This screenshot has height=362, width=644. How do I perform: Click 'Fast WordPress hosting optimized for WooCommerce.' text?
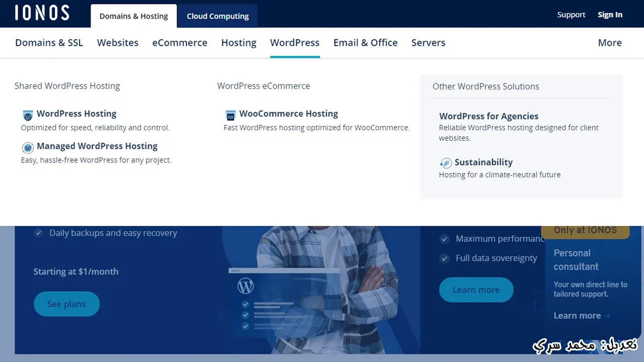click(317, 128)
